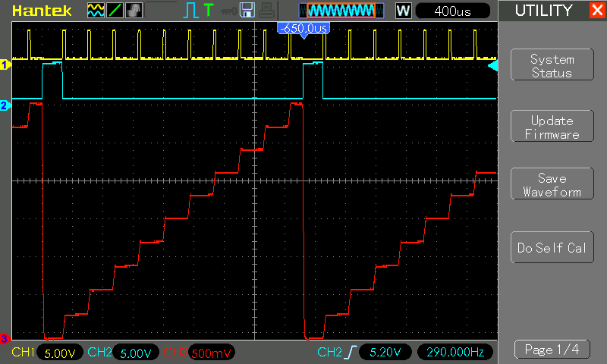607x364 pixels.
Task: Click the 400us timebase readout
Action: [x=453, y=11]
